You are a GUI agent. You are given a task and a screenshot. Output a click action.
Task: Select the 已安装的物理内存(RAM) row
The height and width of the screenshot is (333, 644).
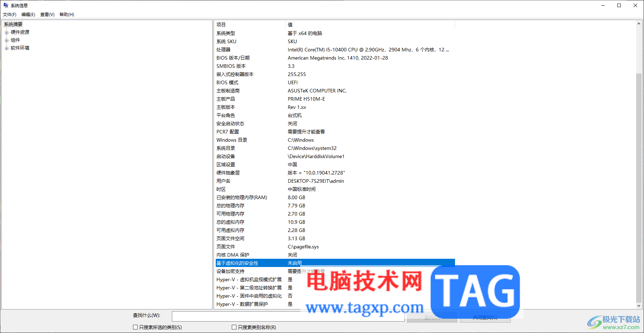tap(335, 197)
